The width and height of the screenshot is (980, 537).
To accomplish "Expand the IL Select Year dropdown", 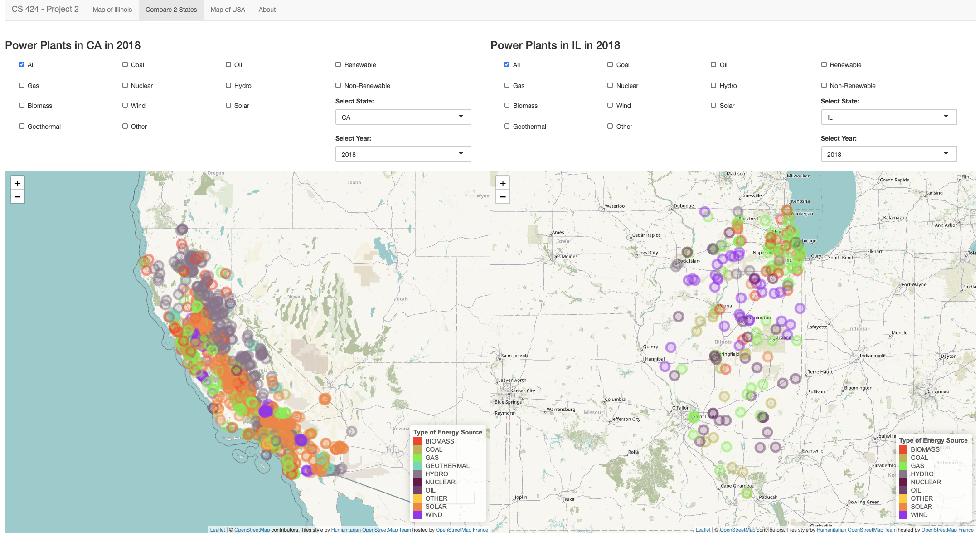I will coord(888,154).
